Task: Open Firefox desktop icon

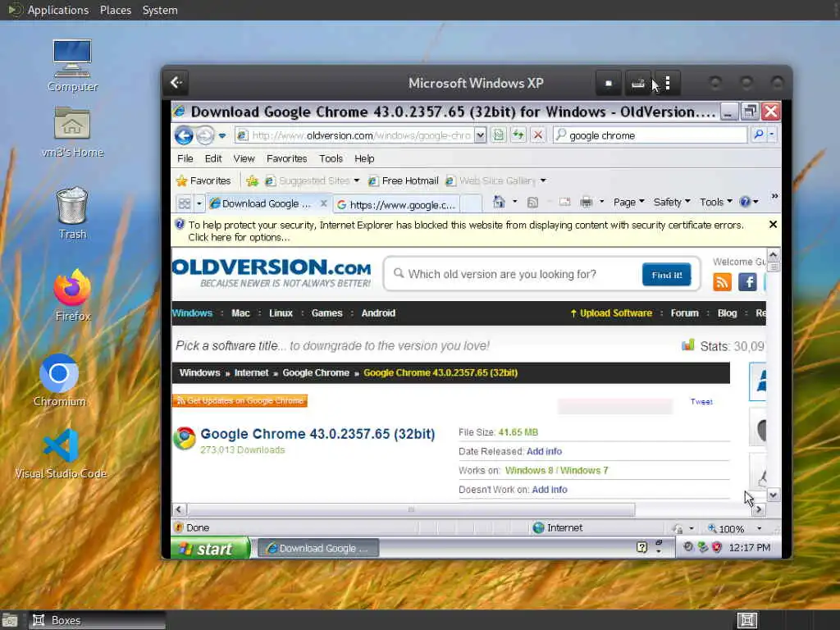Action: pyautogui.click(x=73, y=295)
